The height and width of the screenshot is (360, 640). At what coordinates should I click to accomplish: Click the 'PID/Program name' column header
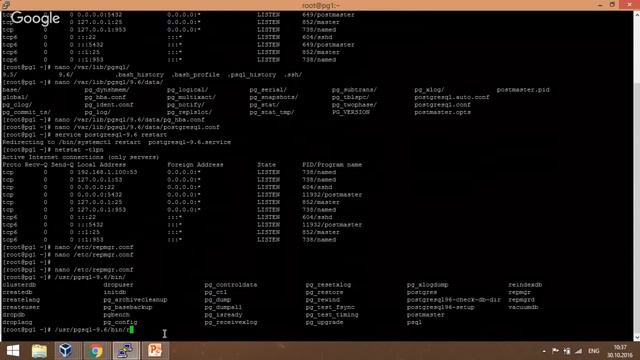point(332,165)
